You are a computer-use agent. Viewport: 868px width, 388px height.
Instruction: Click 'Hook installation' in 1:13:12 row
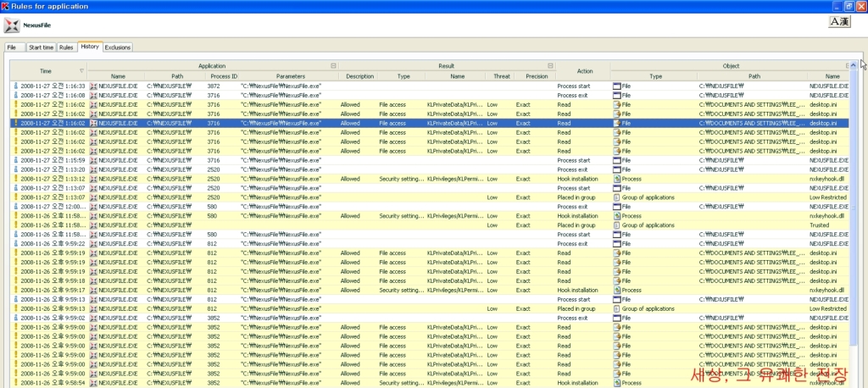coord(577,179)
